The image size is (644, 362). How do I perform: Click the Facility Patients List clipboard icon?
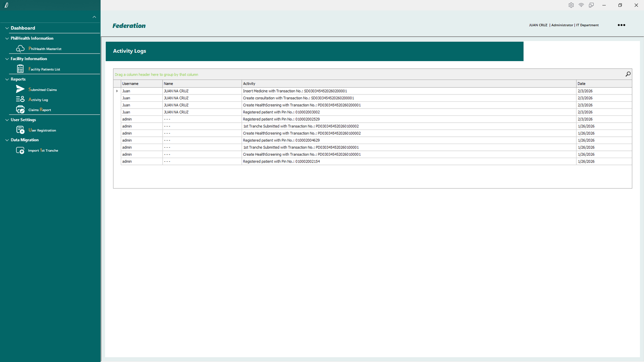[20, 69]
